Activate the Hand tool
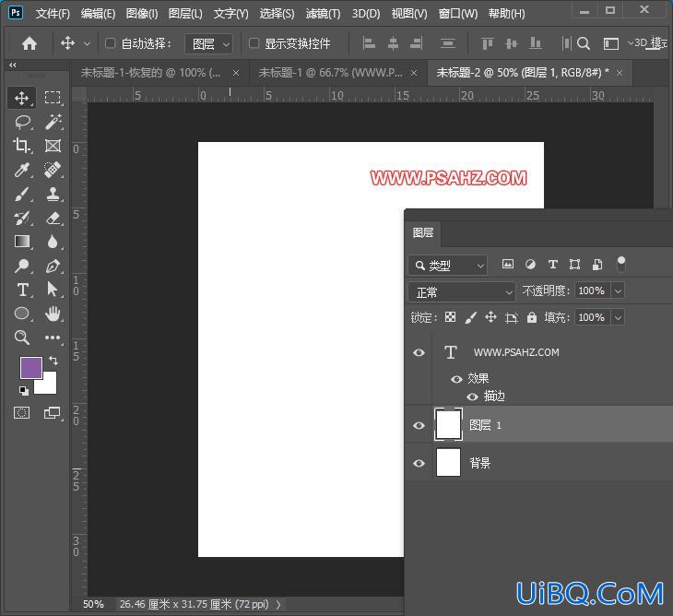 [53, 314]
